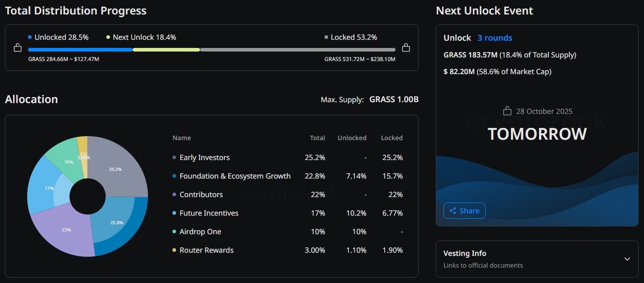Click the 'Unlocked' column header
This screenshot has height=283, width=644.
(352, 138)
